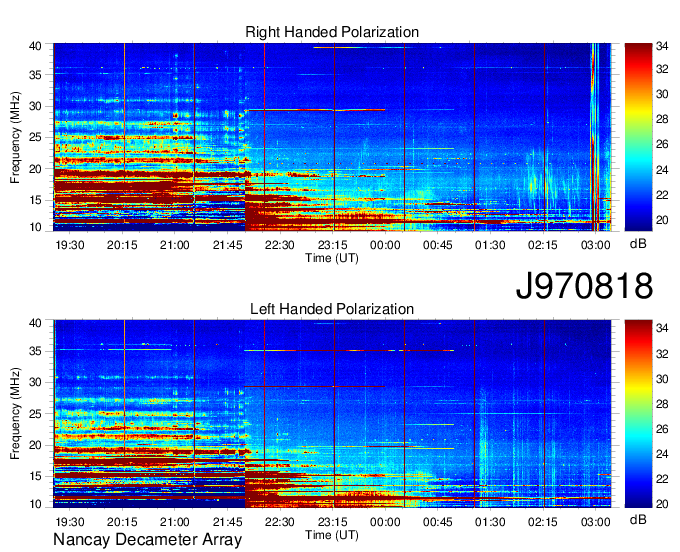Viewport: 680px width, 552px height.
Task: Click the 00:00 time tick of the Left Handed plot
Action: 385,522
